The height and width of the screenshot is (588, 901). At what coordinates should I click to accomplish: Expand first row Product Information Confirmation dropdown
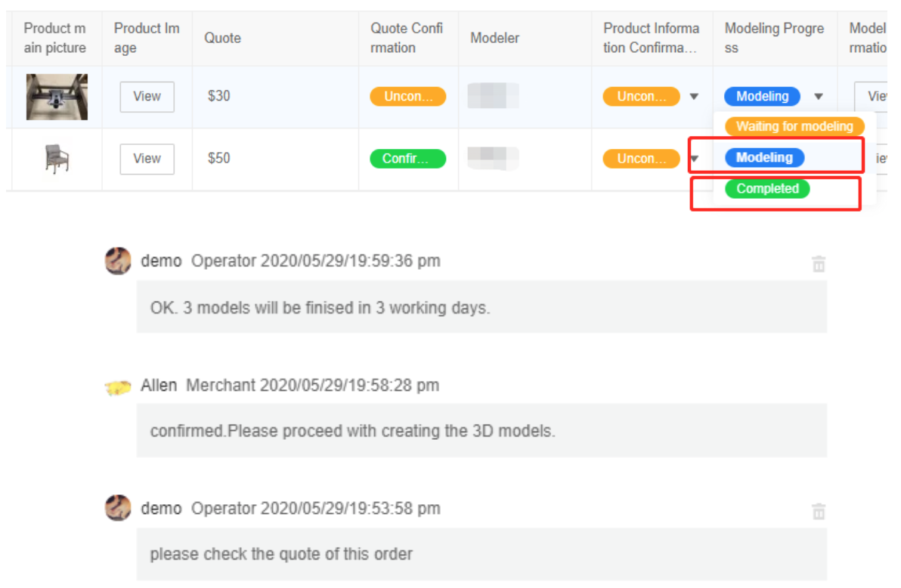pyautogui.click(x=694, y=97)
